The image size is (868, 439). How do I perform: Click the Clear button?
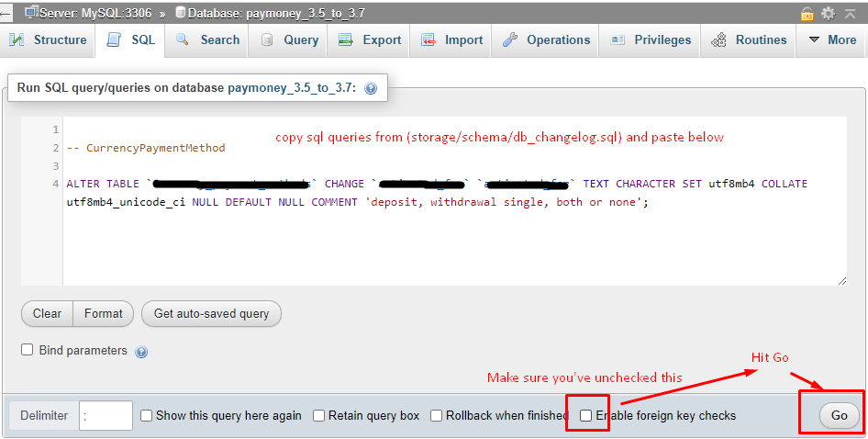click(x=47, y=314)
